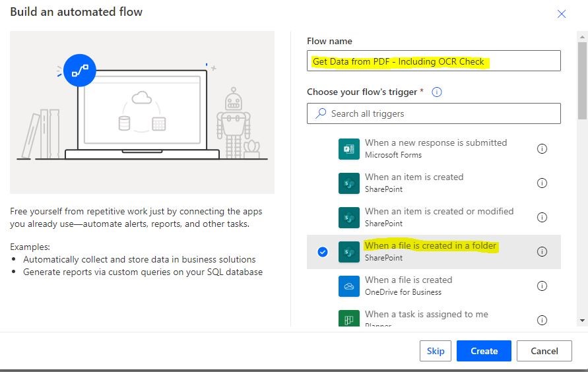Select When an item is created trigger
The image size is (588, 372).
(x=434, y=183)
